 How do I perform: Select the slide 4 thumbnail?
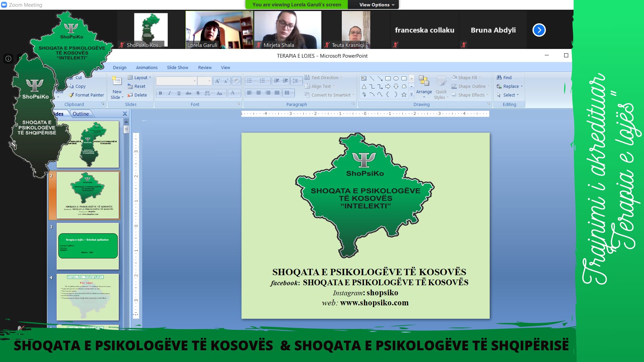click(x=88, y=297)
